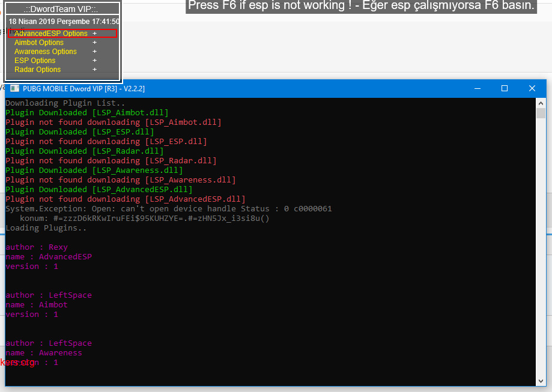Click 'version : 1' line under Aimbot
Image resolution: width=552 pixels, height=392 pixels.
32,315
